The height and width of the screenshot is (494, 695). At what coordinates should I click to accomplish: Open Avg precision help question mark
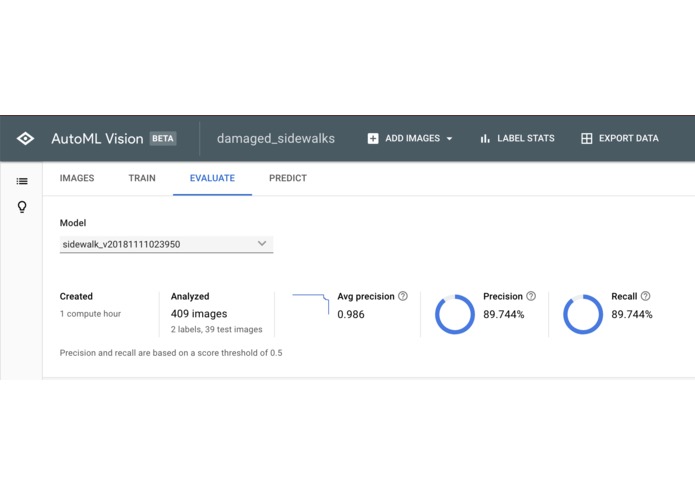[402, 296]
